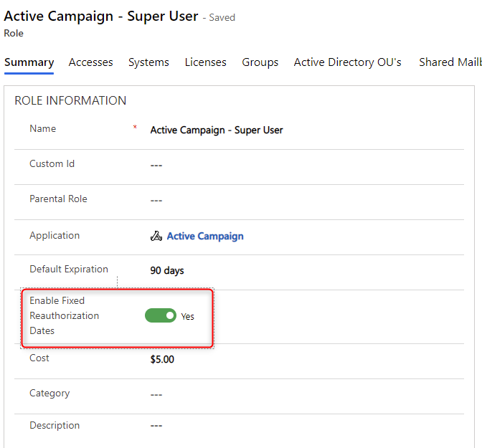Click the Active Campaign application icon
482x448 pixels.
pyautogui.click(x=156, y=236)
